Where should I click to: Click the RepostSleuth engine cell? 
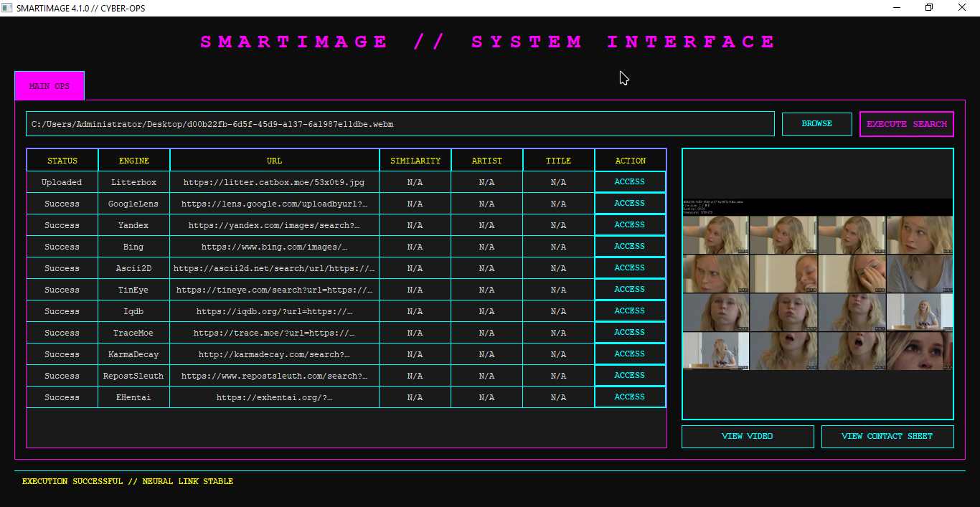pyautogui.click(x=134, y=376)
